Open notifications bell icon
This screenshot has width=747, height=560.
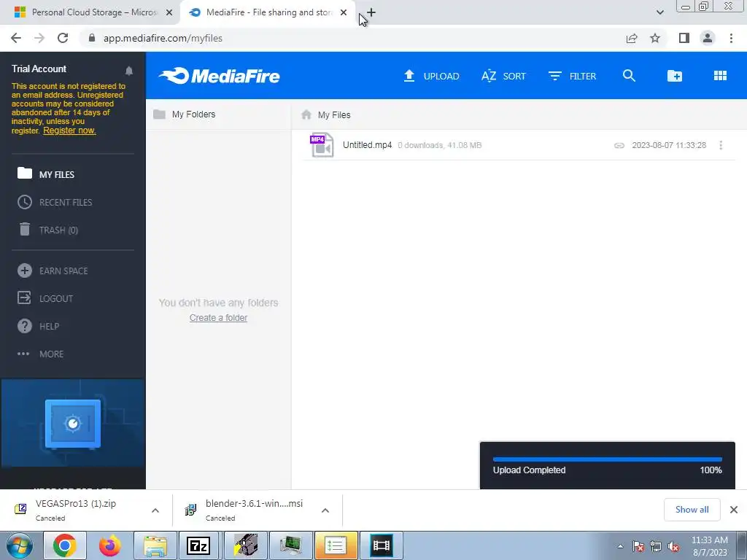[129, 71]
